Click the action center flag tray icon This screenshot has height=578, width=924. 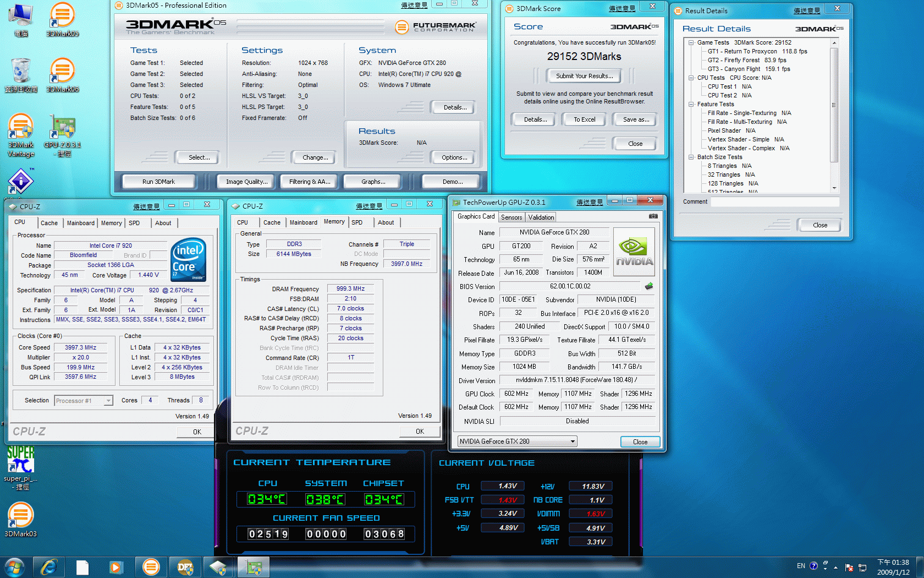click(x=849, y=568)
